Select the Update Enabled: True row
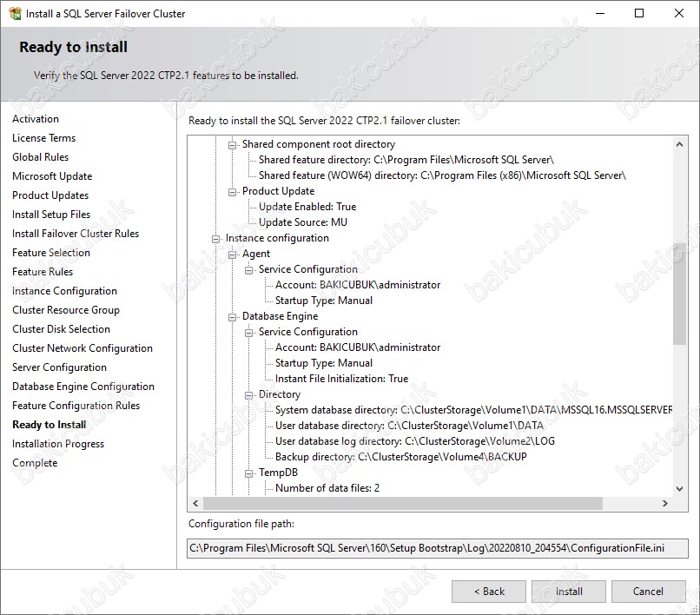This screenshot has height=615, width=700. tap(307, 207)
